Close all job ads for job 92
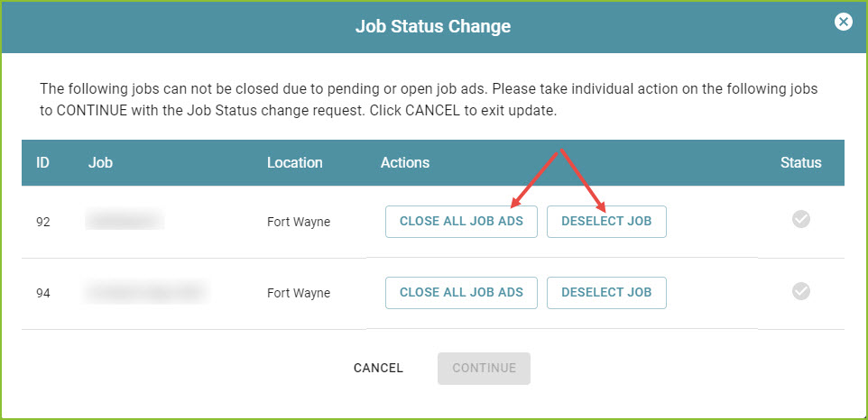The width and height of the screenshot is (868, 420). (x=461, y=222)
